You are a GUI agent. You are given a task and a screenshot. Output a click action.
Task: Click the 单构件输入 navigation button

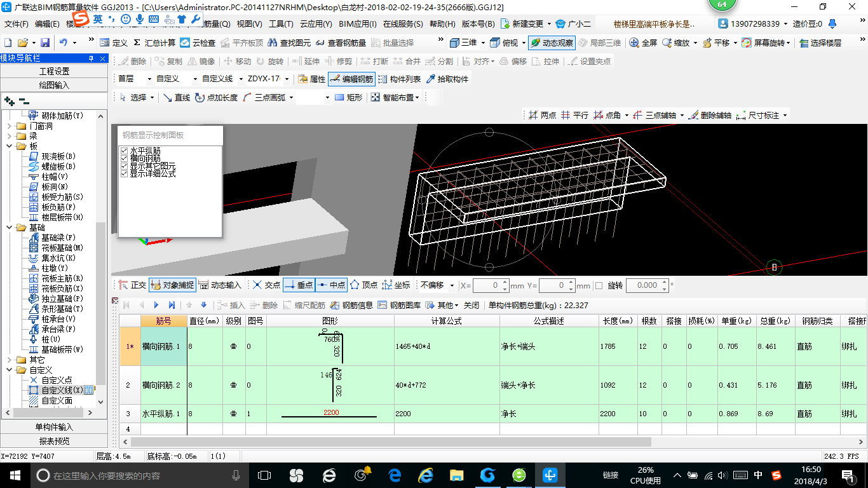coord(54,427)
